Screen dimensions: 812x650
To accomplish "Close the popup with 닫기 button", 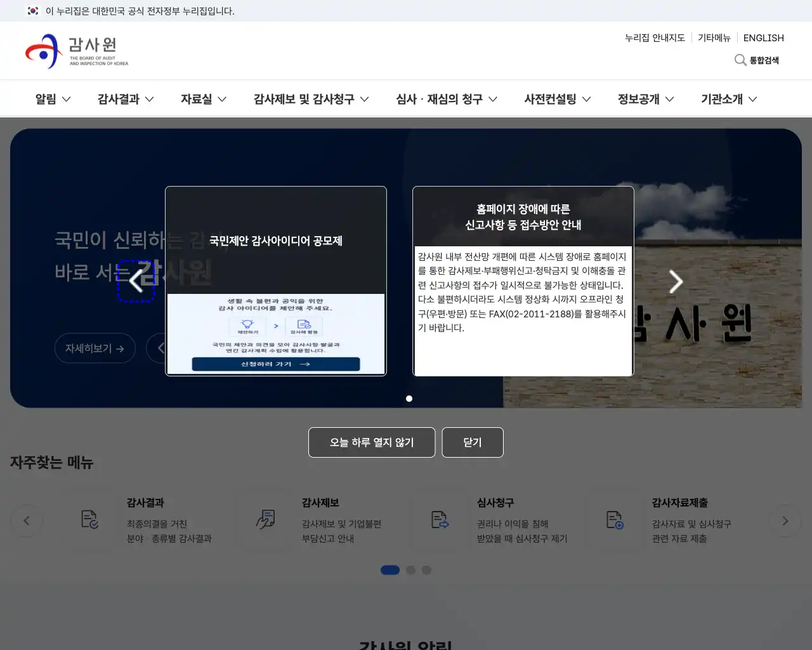I will tap(473, 442).
